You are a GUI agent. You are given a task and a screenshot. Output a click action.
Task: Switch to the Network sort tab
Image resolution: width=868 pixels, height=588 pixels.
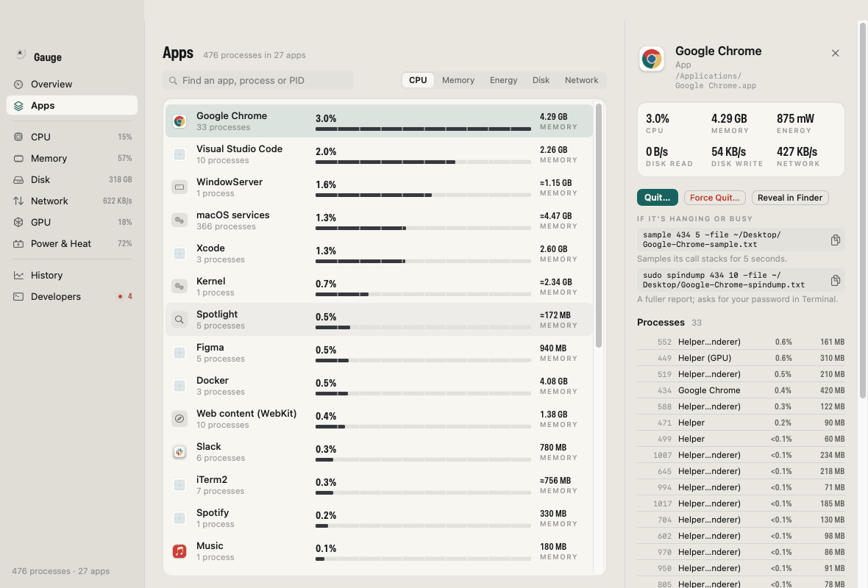[x=581, y=80]
